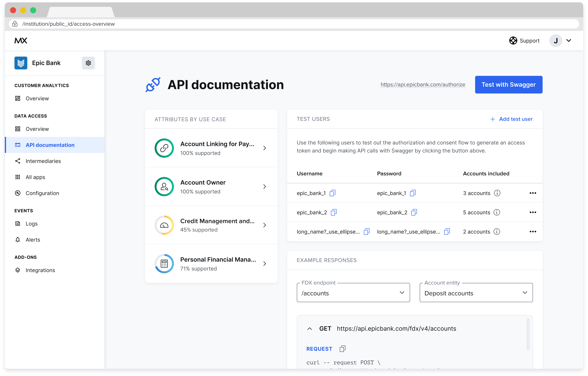Viewport: 588px width, 376px height.
Task: Click the Support icon in the header
Action: click(x=513, y=41)
